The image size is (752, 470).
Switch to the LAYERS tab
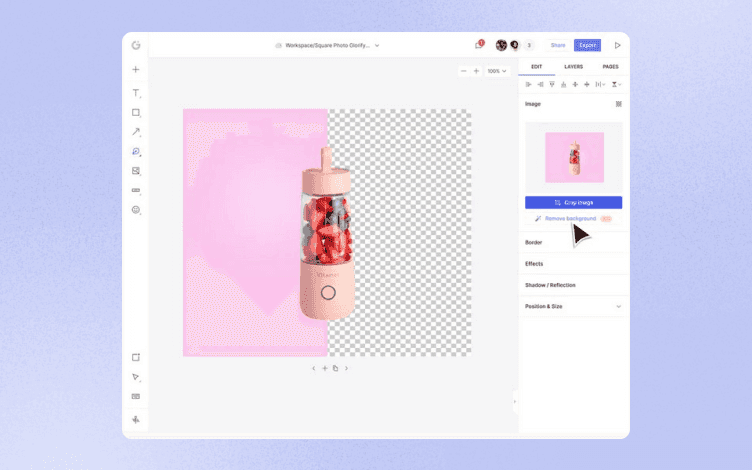(x=573, y=67)
